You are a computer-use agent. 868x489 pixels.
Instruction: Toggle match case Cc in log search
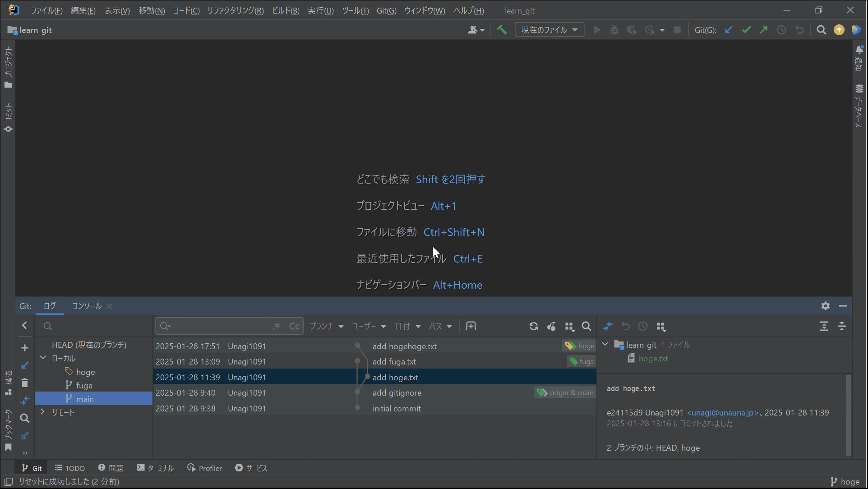coord(294,326)
